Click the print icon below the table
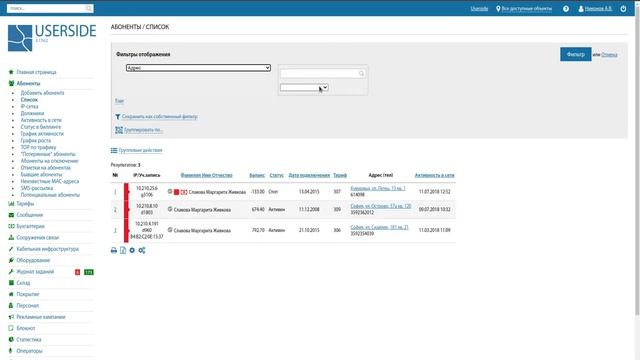 coord(114,250)
